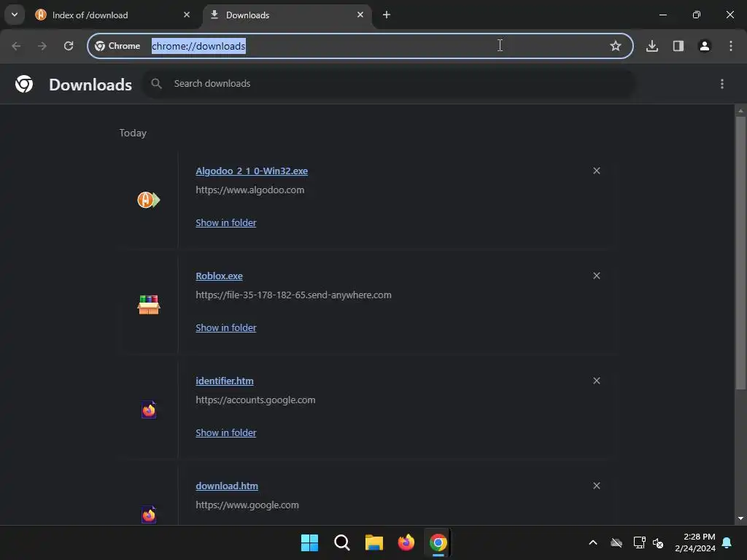Click the https://accounts.google.com source URL

[x=255, y=400]
